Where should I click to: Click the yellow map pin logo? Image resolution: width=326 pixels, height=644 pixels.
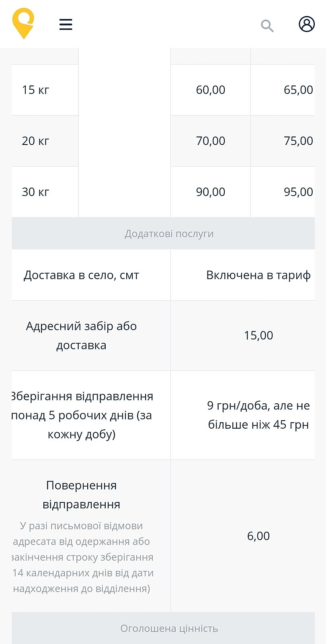(x=23, y=23)
